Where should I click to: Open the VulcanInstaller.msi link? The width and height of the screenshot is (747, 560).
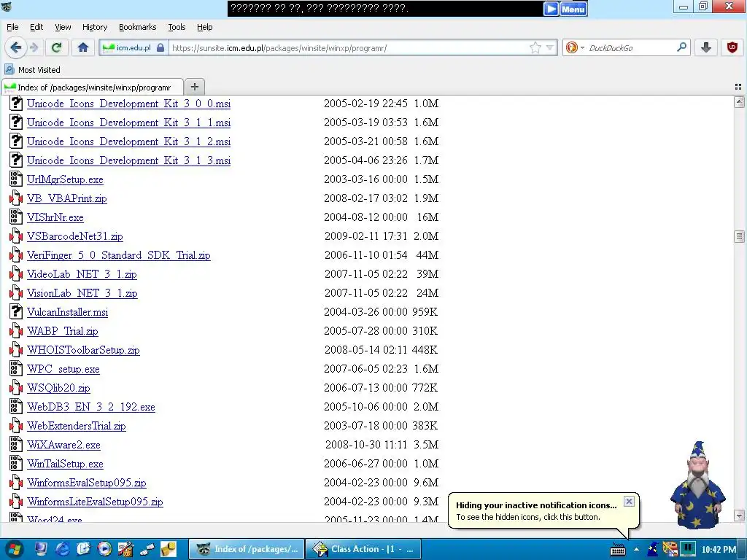point(67,312)
